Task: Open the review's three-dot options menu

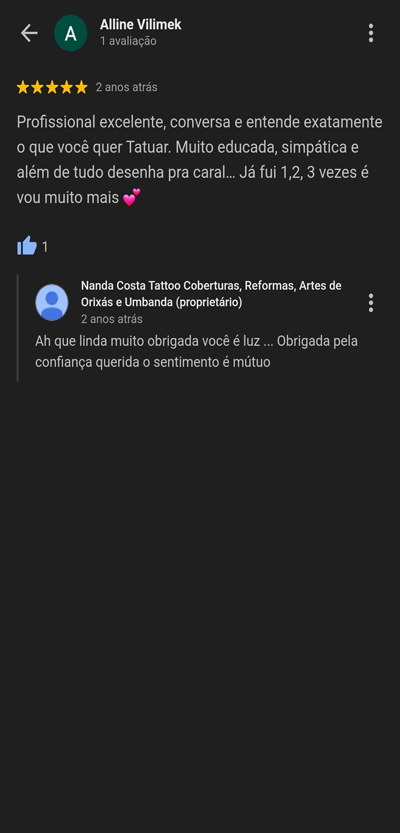Action: pyautogui.click(x=371, y=33)
